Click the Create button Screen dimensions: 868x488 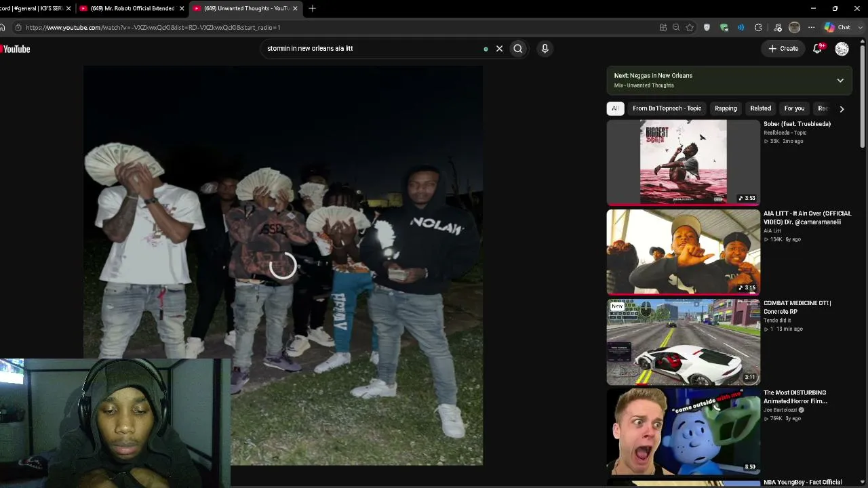tap(783, 49)
